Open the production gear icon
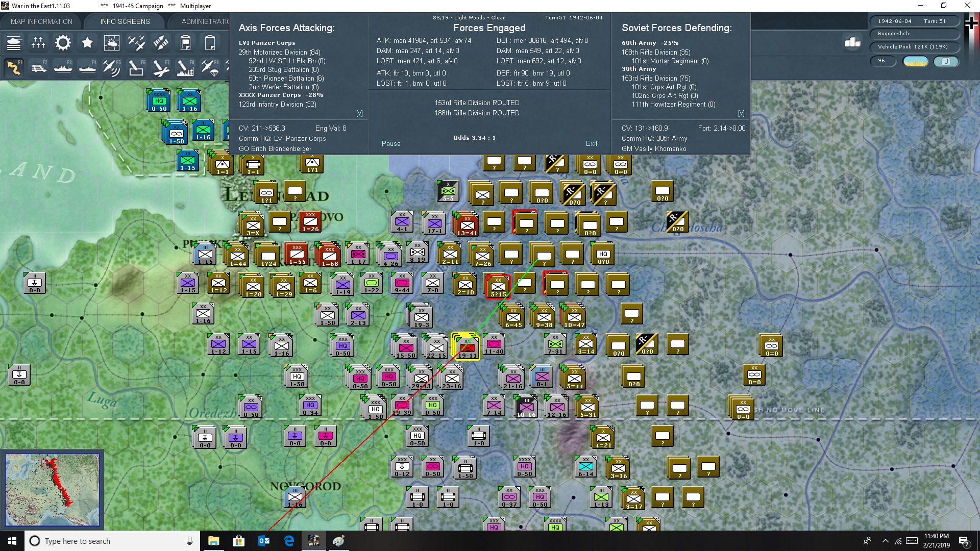The image size is (980, 551). pos(63,43)
